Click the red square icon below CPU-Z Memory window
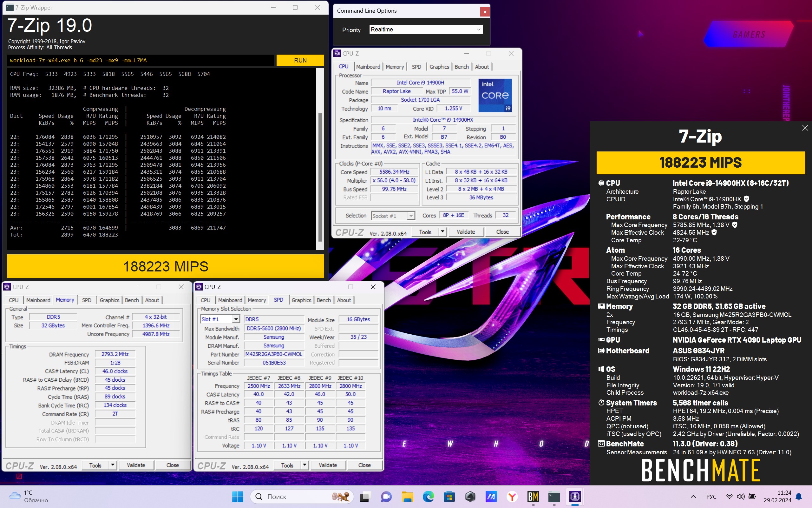 coord(19,476)
